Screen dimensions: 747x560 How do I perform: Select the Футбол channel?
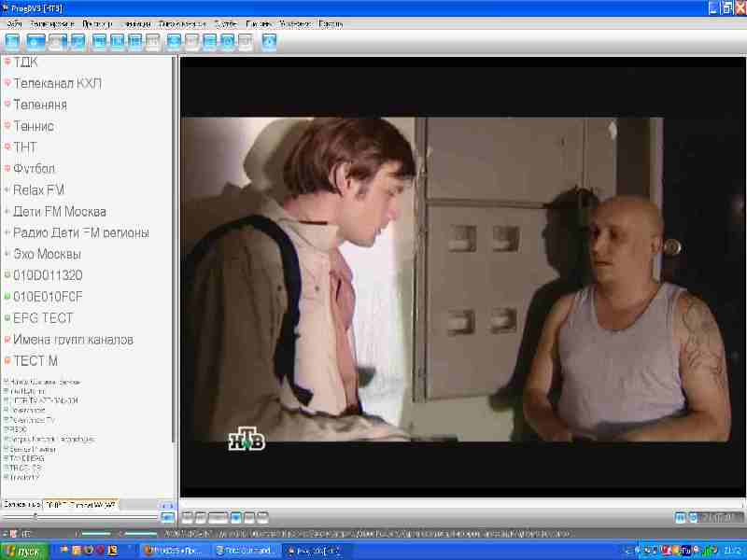34,169
